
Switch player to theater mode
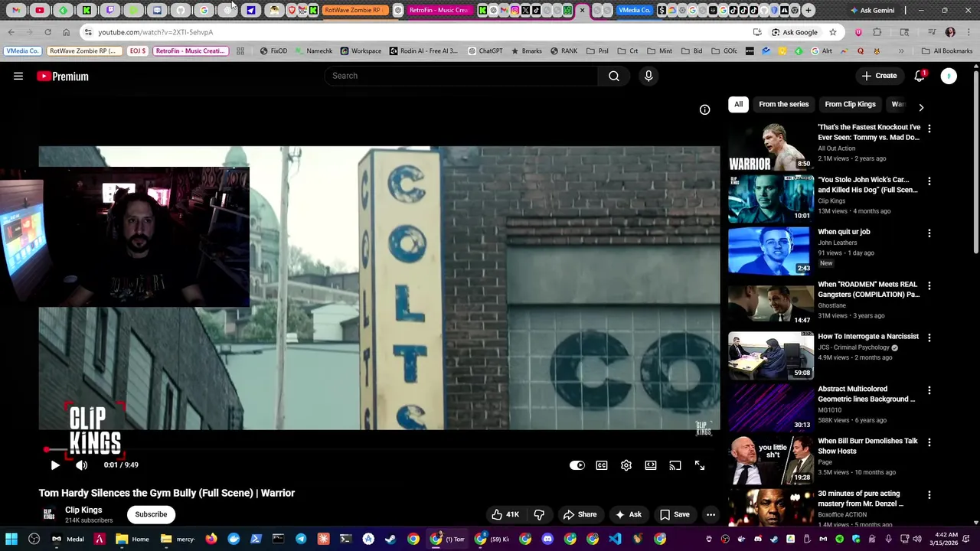pos(651,465)
